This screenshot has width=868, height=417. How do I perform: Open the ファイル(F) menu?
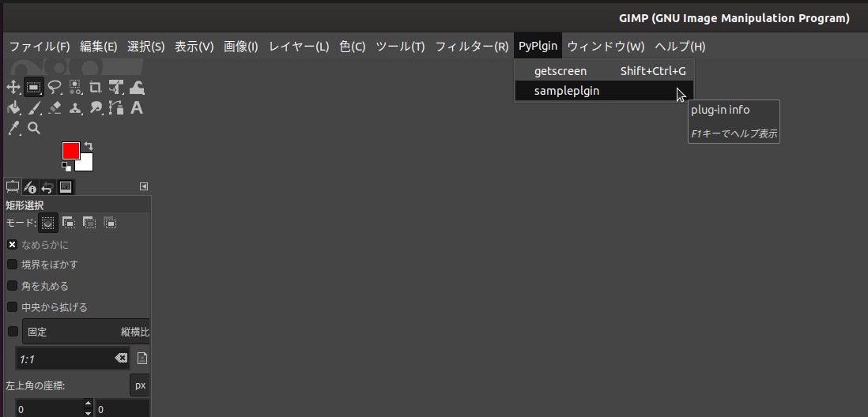click(40, 47)
